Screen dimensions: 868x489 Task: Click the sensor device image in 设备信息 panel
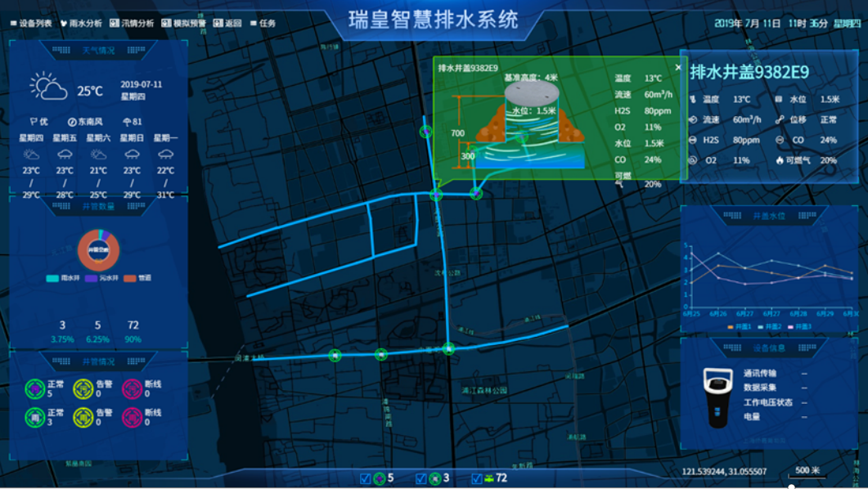click(717, 397)
